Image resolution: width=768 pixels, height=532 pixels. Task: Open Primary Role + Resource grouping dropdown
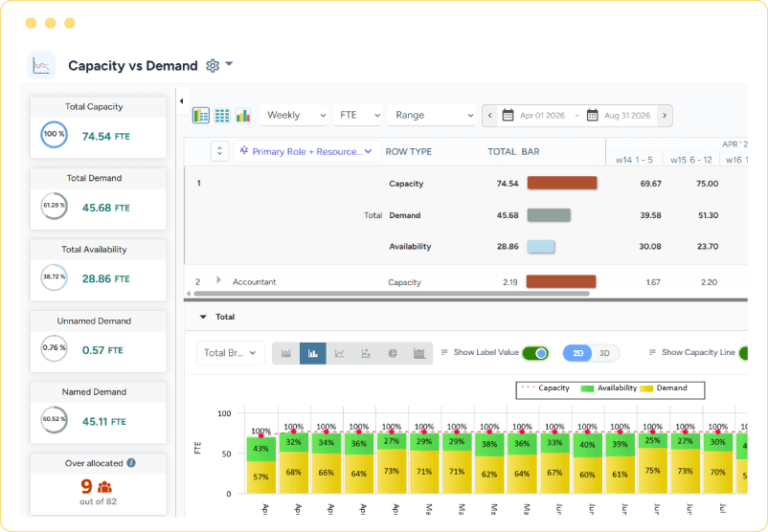pyautogui.click(x=307, y=151)
